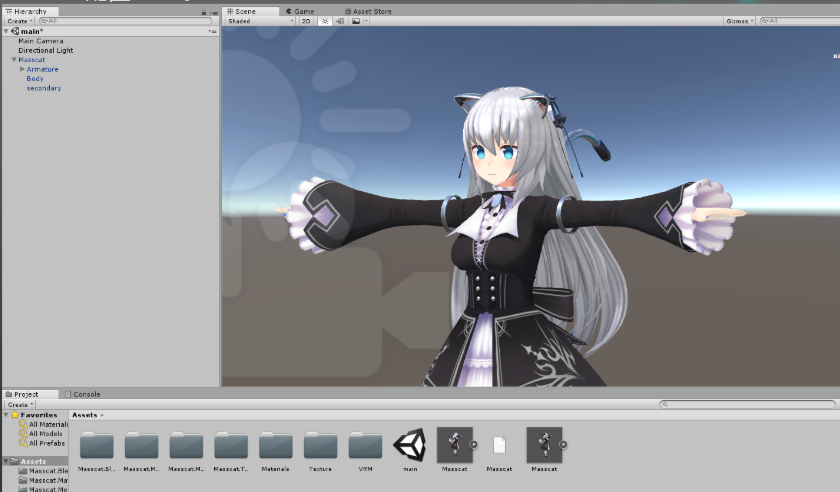Switch to the Console tab

click(82, 394)
